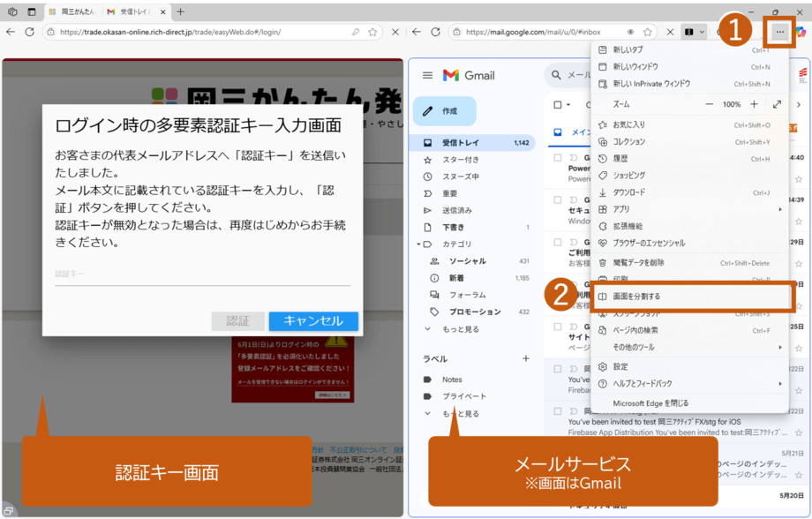Viewport: 812px width, 519px height.
Task: Close the 受信トレイ Gmail tab
Action: pyautogui.click(x=162, y=11)
